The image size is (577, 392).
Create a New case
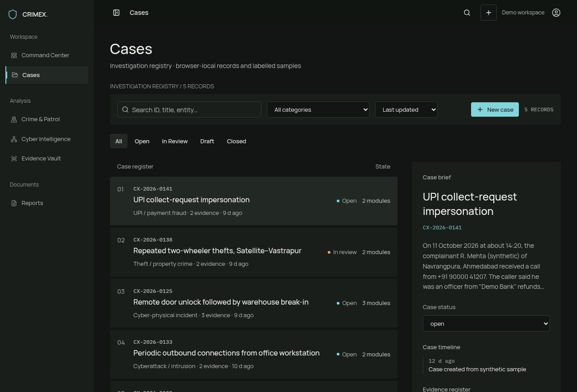tap(495, 109)
